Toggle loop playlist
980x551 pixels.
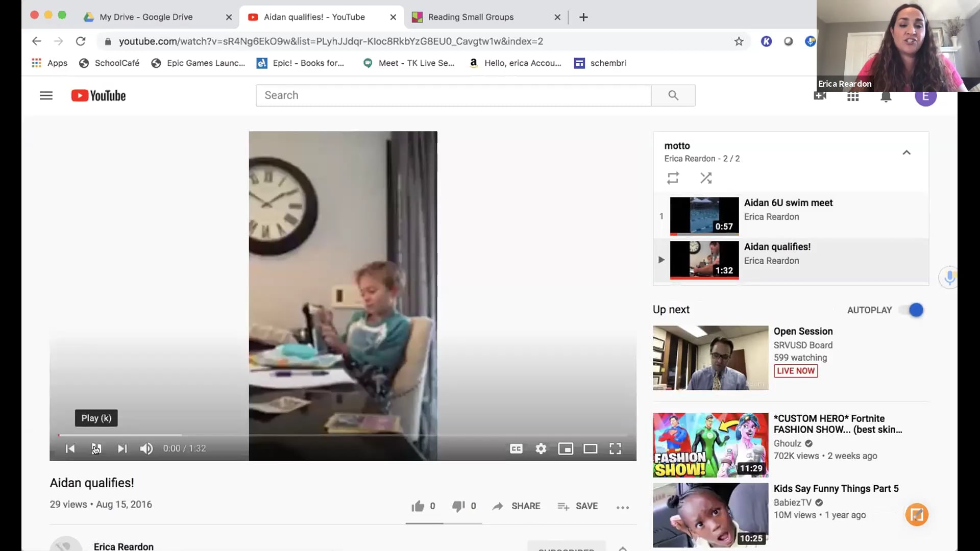pyautogui.click(x=673, y=178)
